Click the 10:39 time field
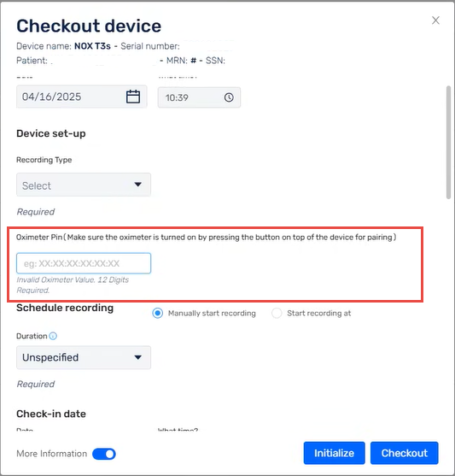 point(199,97)
